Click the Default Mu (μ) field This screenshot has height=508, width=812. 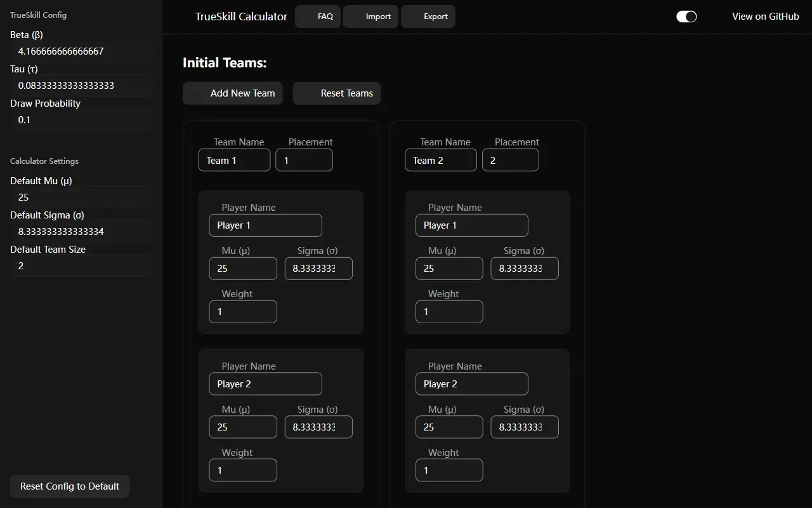81,197
